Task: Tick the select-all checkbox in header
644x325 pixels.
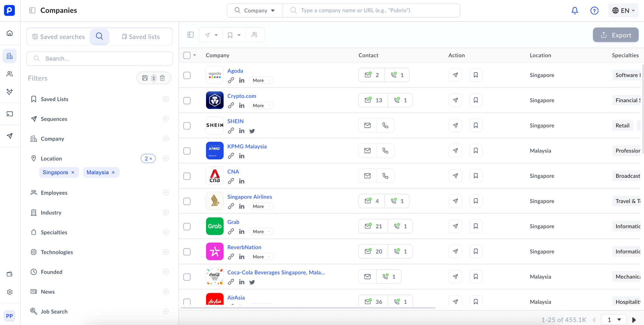Action: [187, 55]
